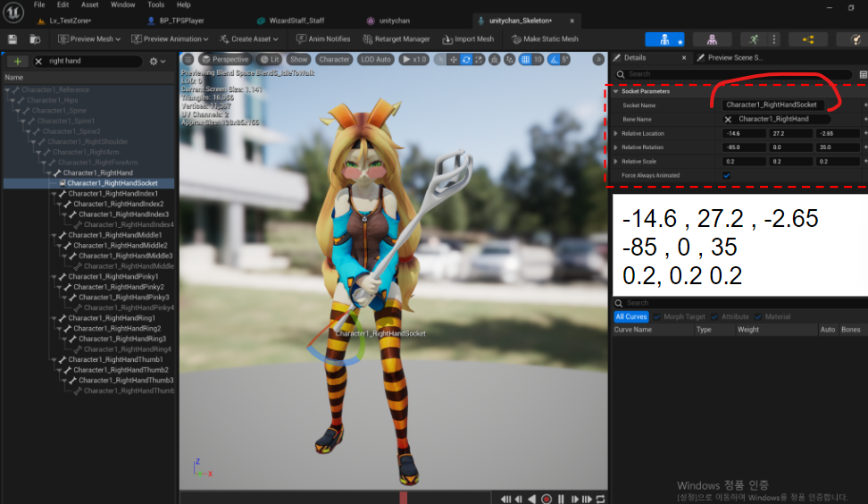This screenshot has width=868, height=504.
Task: Activate the Rotate gizmo tool
Action: 466,59
